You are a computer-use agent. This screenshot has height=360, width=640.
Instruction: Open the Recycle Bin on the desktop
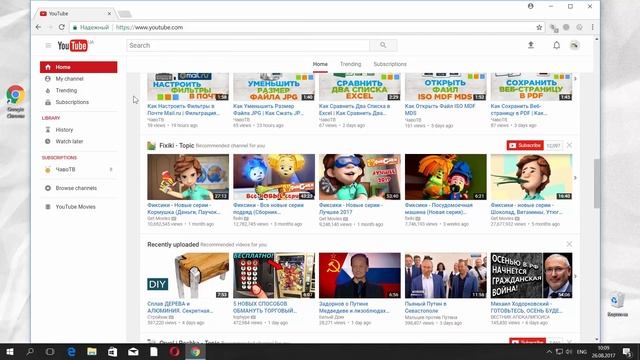point(617,304)
